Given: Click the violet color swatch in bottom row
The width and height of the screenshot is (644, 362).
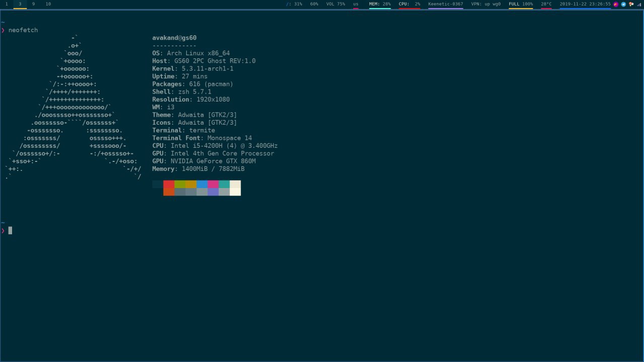Looking at the screenshot, I should click(213, 192).
